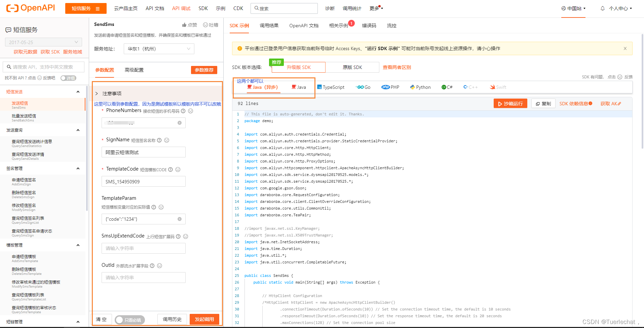Open the 2017-05-25 version dropdown

point(43,42)
